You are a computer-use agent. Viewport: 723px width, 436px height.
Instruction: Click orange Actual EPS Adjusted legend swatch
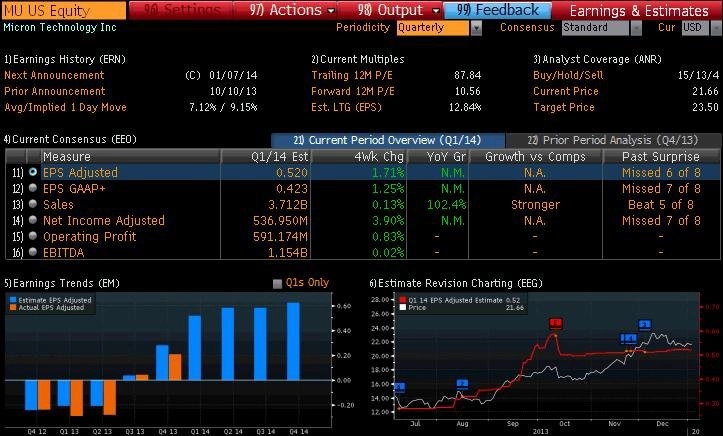click(x=13, y=307)
